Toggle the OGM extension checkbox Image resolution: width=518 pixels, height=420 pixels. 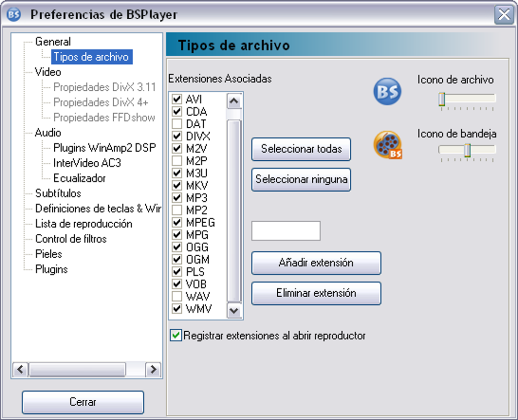tap(177, 259)
